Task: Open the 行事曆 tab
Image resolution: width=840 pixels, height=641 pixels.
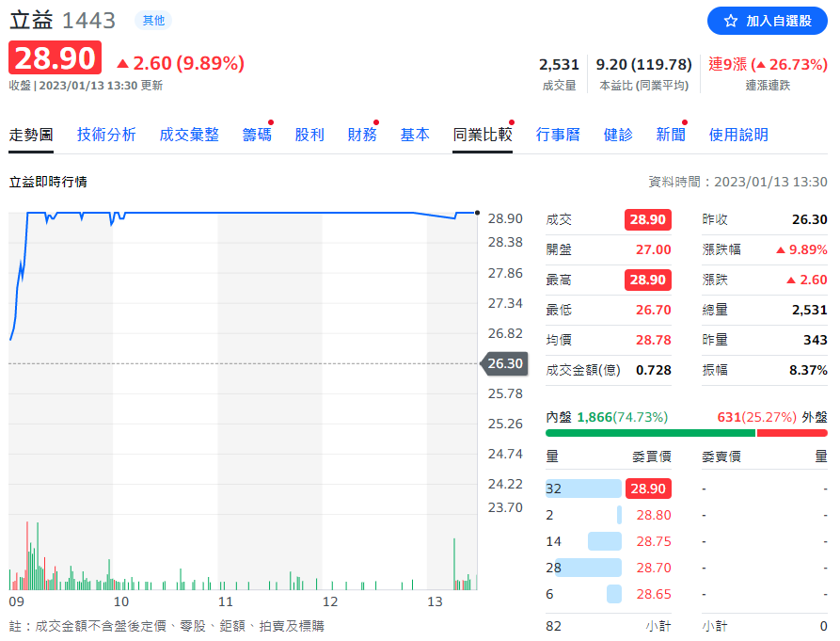Action: click(558, 135)
